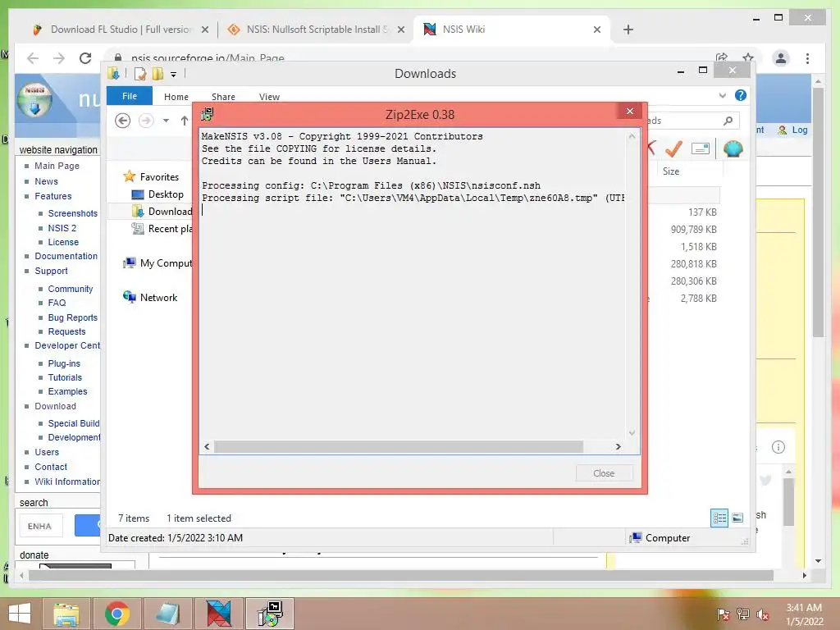Click the 2,788 KB file size entry
840x630 pixels.
coord(698,299)
